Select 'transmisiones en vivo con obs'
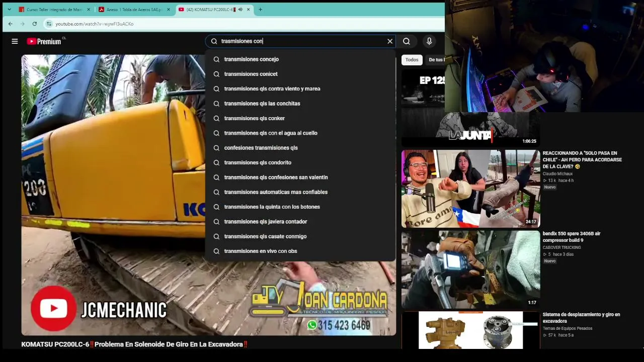 coord(300,251)
